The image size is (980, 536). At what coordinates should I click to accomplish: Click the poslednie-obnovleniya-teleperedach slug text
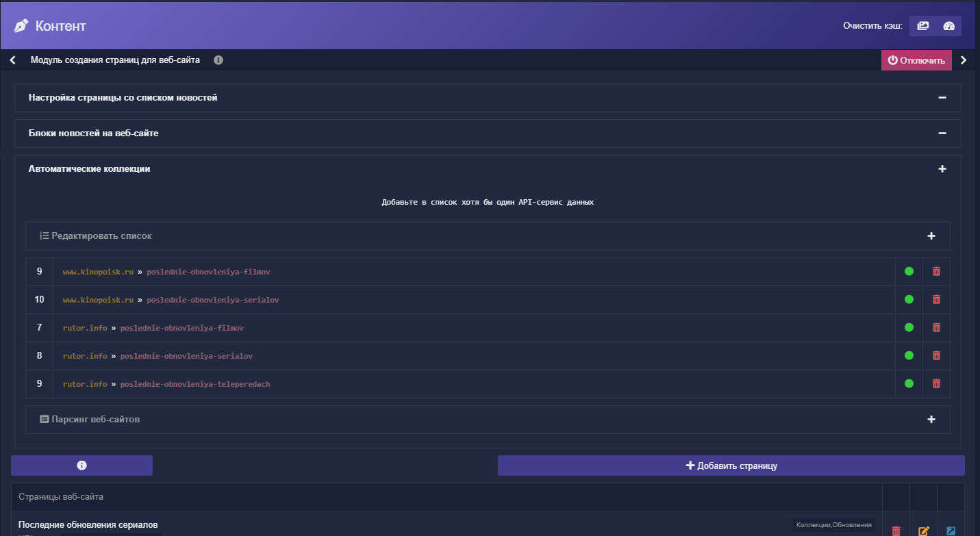(x=195, y=384)
